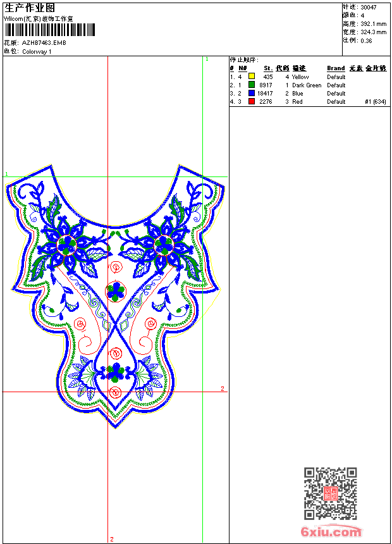Click the Dark Green color swatch
The image size is (392, 544).
click(x=252, y=85)
